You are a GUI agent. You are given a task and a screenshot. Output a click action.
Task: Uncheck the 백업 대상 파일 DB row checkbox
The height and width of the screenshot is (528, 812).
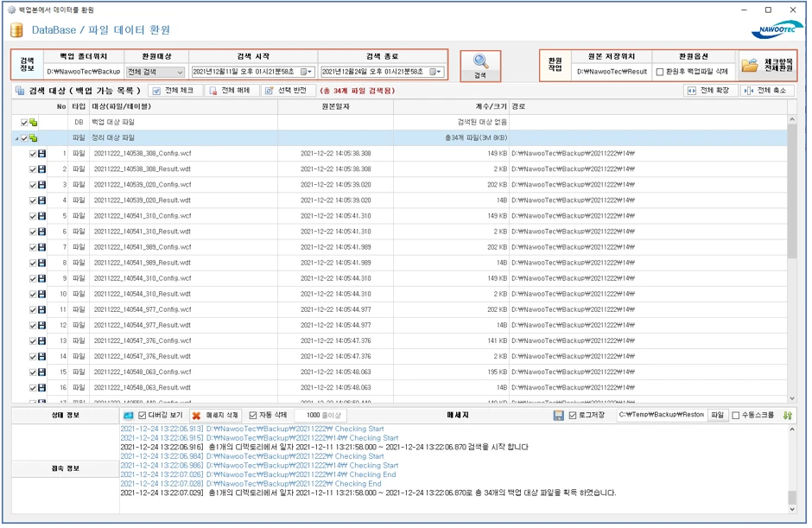click(24, 123)
